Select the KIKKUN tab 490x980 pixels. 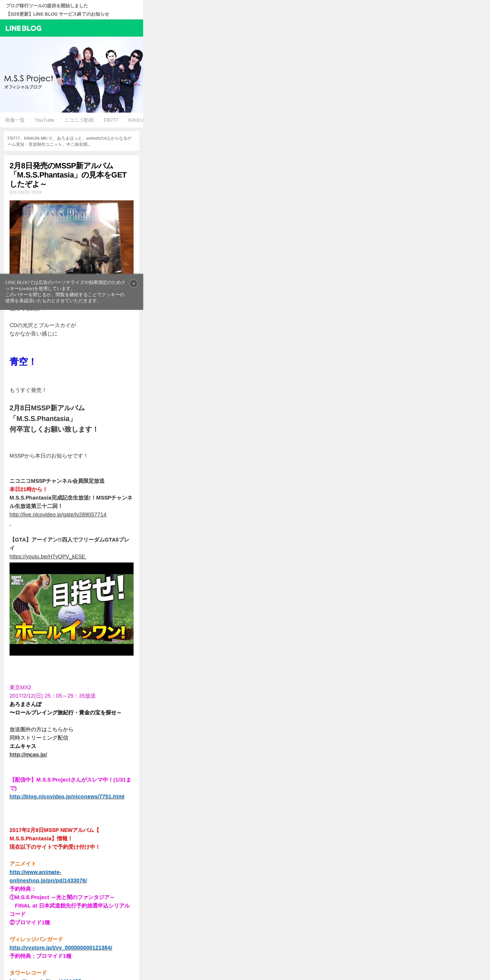pos(135,120)
